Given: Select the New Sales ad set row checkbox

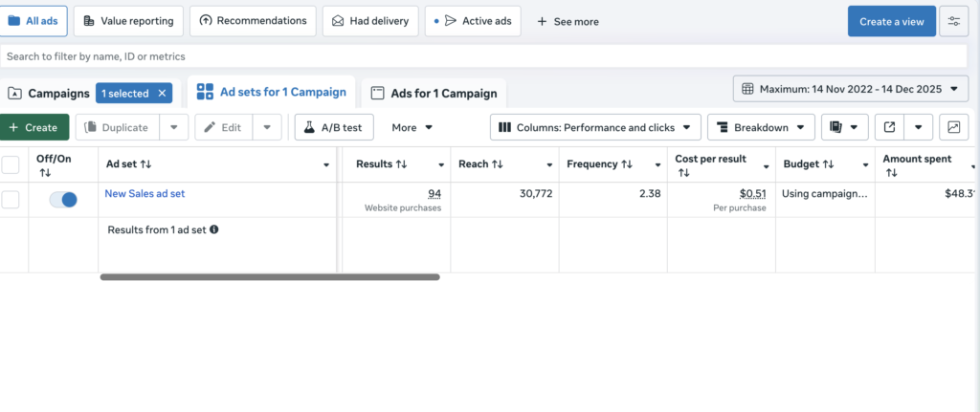Looking at the screenshot, I should click(x=11, y=199).
